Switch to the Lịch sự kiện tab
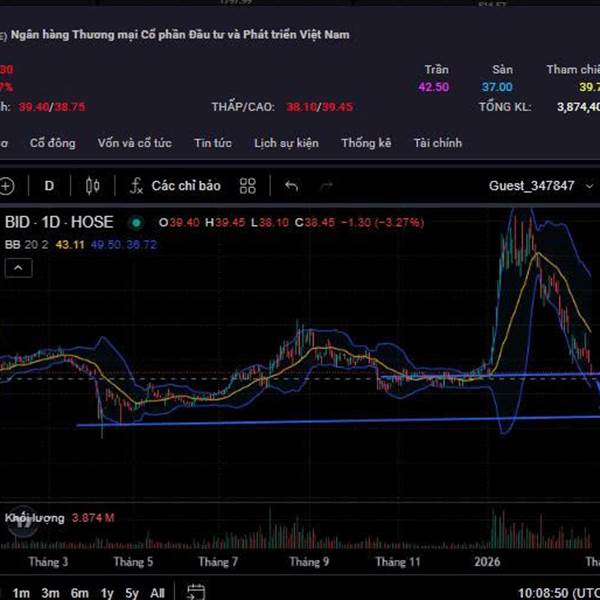 tap(286, 143)
